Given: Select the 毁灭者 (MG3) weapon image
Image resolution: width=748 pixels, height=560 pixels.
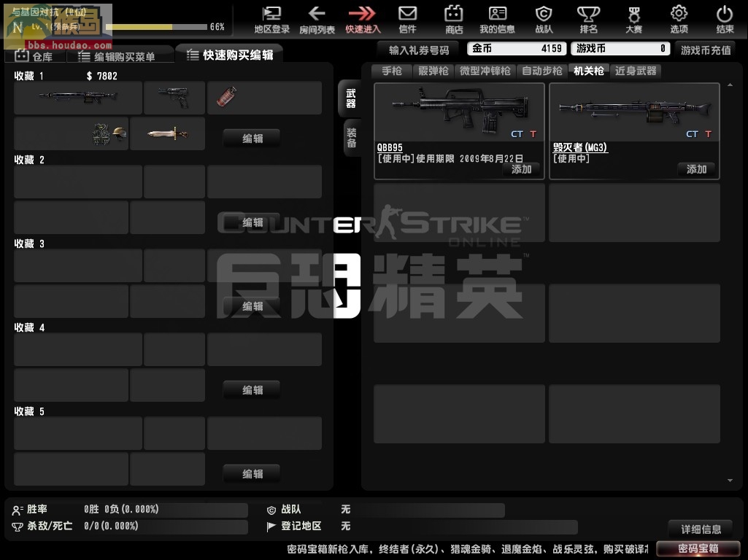Looking at the screenshot, I should [634, 112].
